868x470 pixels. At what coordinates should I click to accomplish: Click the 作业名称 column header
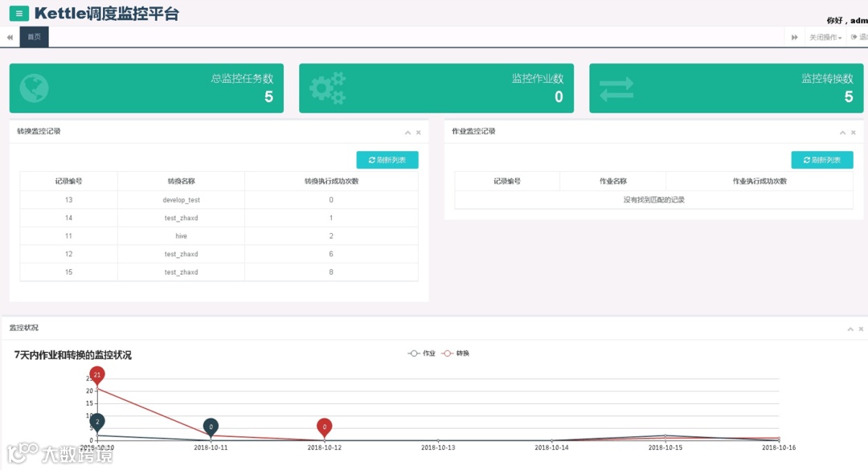pyautogui.click(x=612, y=181)
